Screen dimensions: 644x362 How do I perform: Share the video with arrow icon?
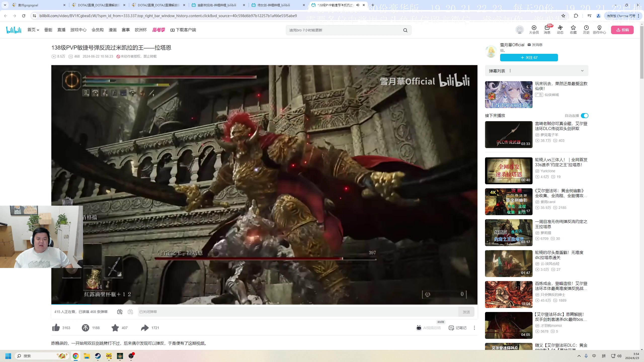[145, 328]
